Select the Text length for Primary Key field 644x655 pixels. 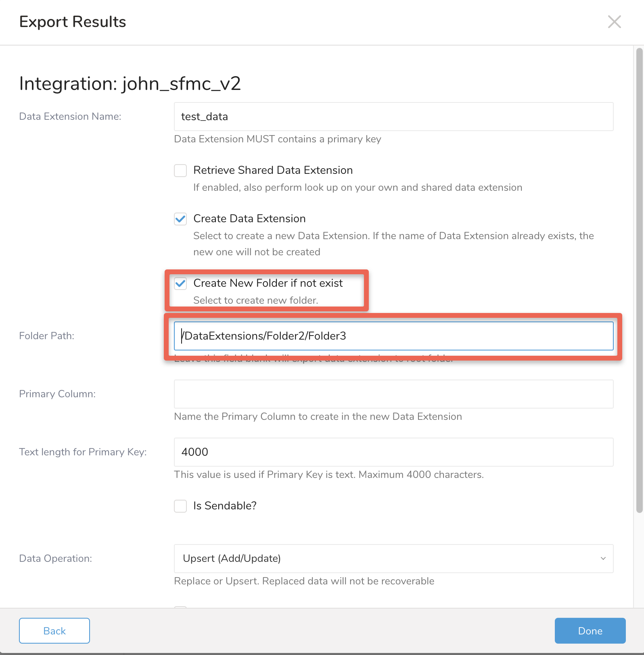[393, 452]
